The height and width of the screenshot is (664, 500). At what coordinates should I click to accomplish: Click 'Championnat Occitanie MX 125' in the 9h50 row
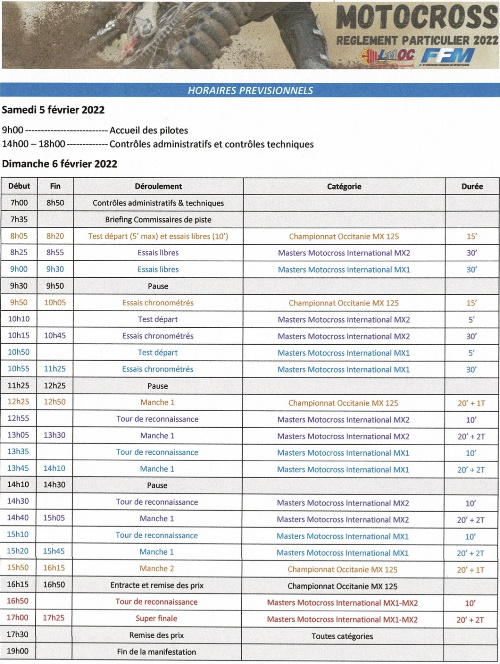[x=343, y=303]
